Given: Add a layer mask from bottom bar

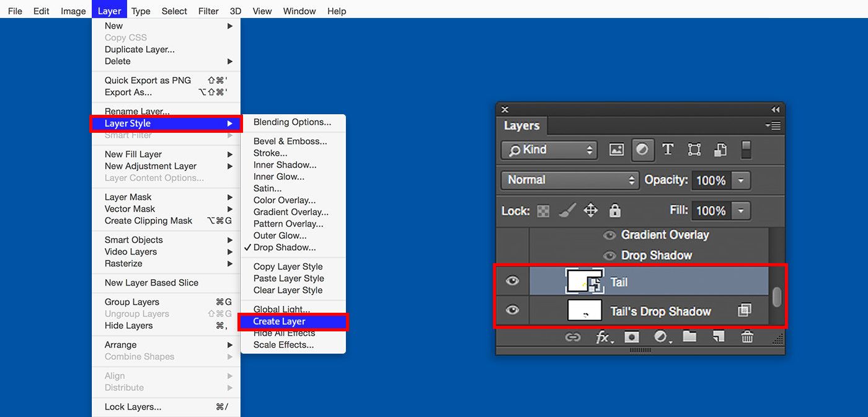Looking at the screenshot, I should [631, 337].
